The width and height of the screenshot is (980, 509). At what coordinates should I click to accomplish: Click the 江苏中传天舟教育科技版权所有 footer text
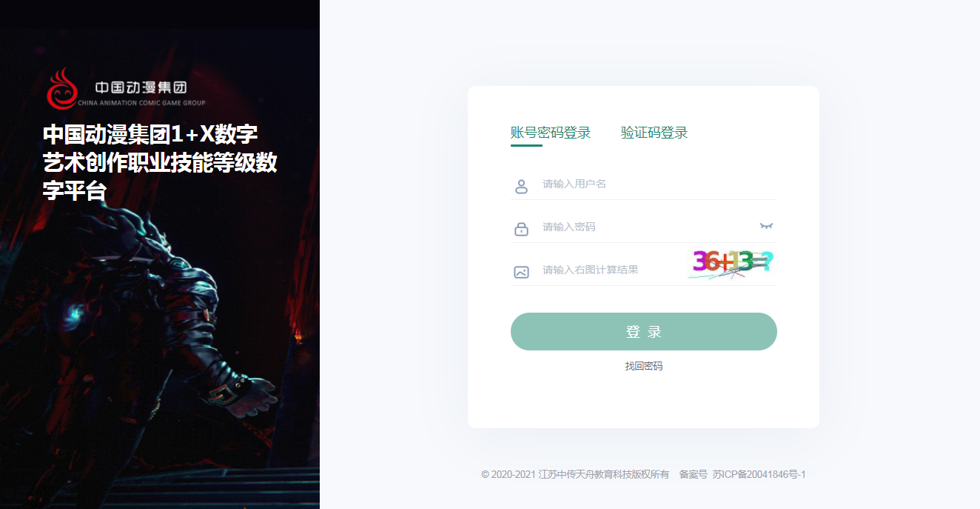point(604,474)
